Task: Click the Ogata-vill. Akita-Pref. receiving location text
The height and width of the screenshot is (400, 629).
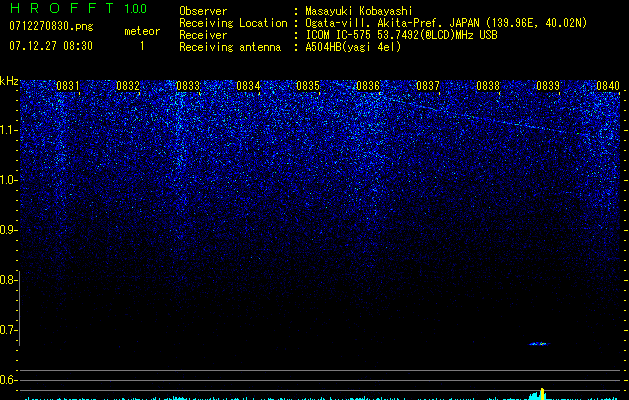Action: (x=446, y=23)
